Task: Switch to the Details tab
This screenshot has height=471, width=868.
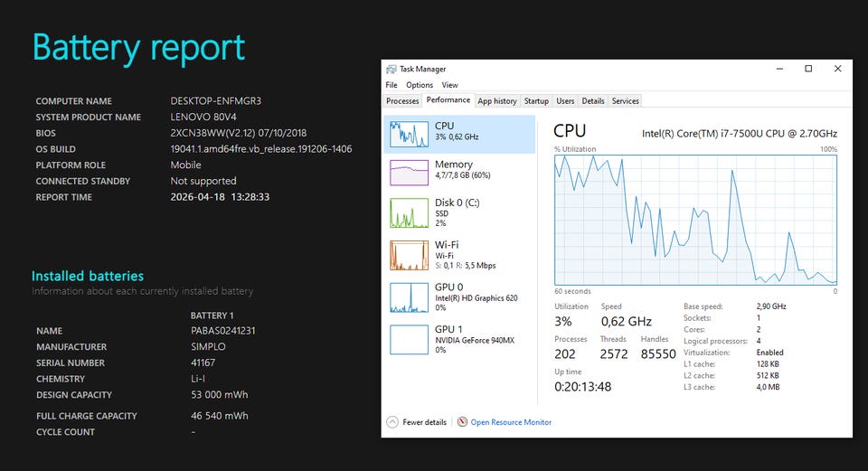Action: 593,101
